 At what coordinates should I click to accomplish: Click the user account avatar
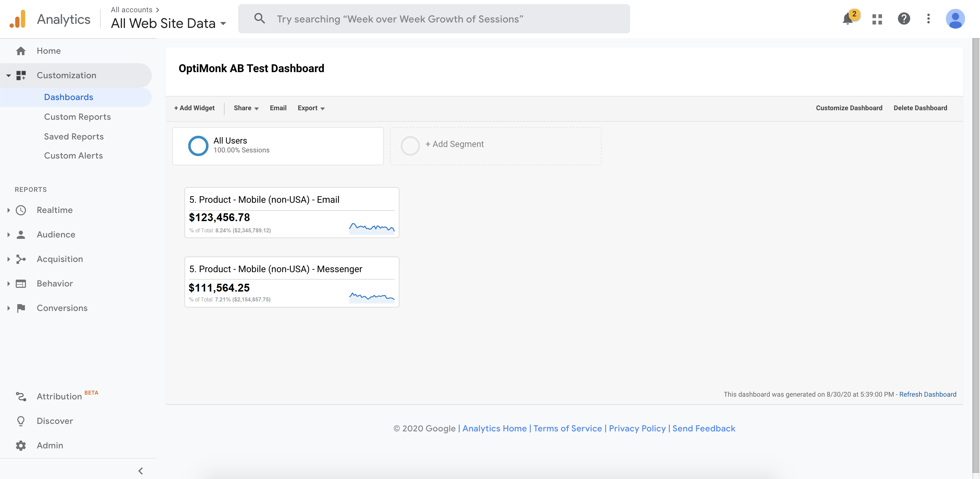[955, 19]
